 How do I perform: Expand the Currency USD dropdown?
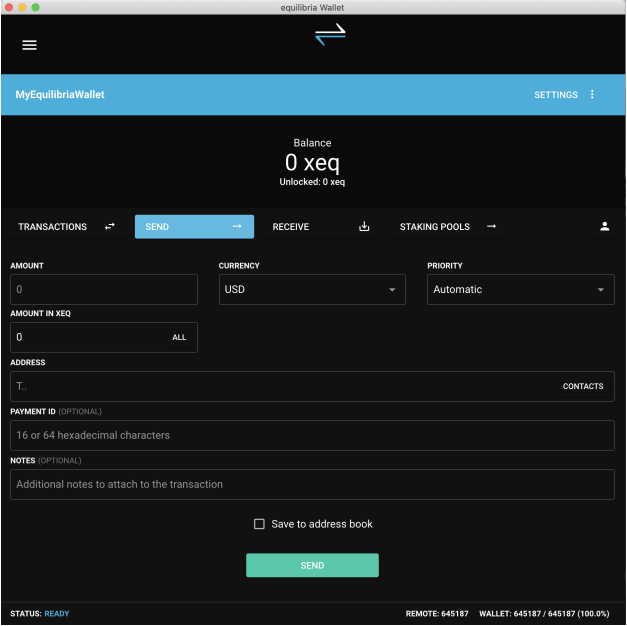[312, 290]
